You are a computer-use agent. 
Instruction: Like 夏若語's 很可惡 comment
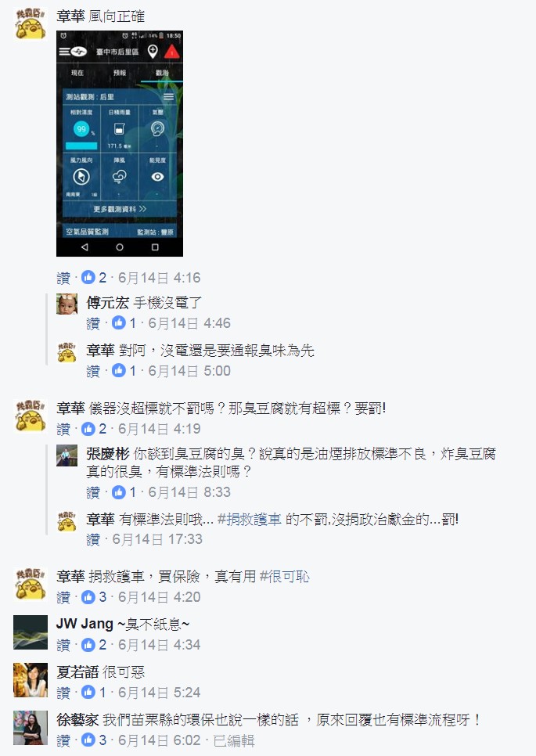point(63,693)
